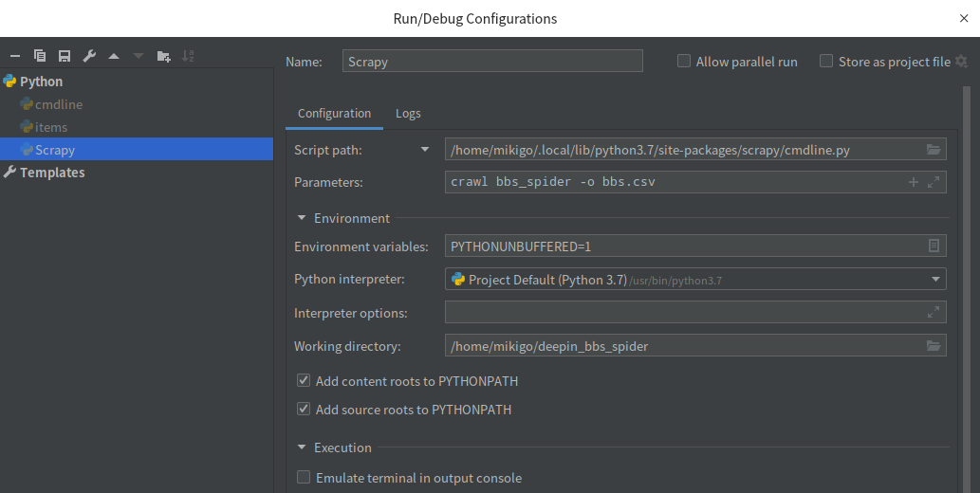The width and height of the screenshot is (980, 493).
Task: Check Emulate terminal in output console
Action: (304, 478)
